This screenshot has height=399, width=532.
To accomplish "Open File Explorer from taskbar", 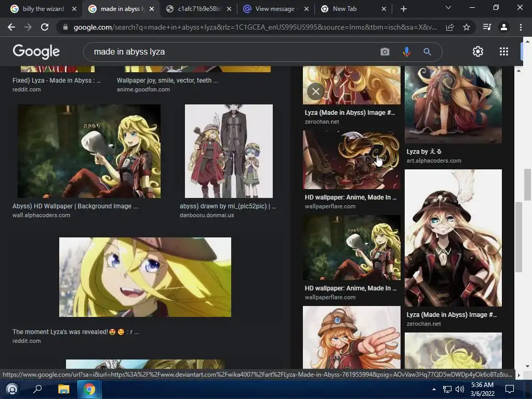I will pos(63,389).
